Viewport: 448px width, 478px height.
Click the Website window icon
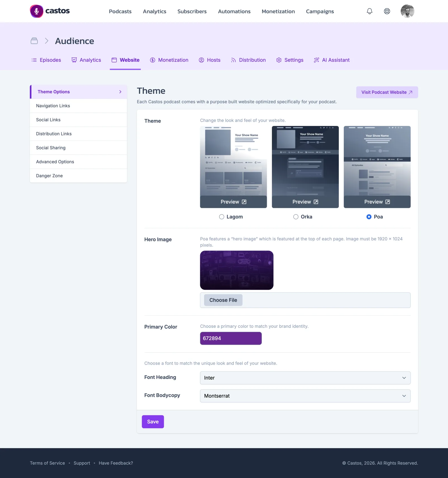(114, 60)
